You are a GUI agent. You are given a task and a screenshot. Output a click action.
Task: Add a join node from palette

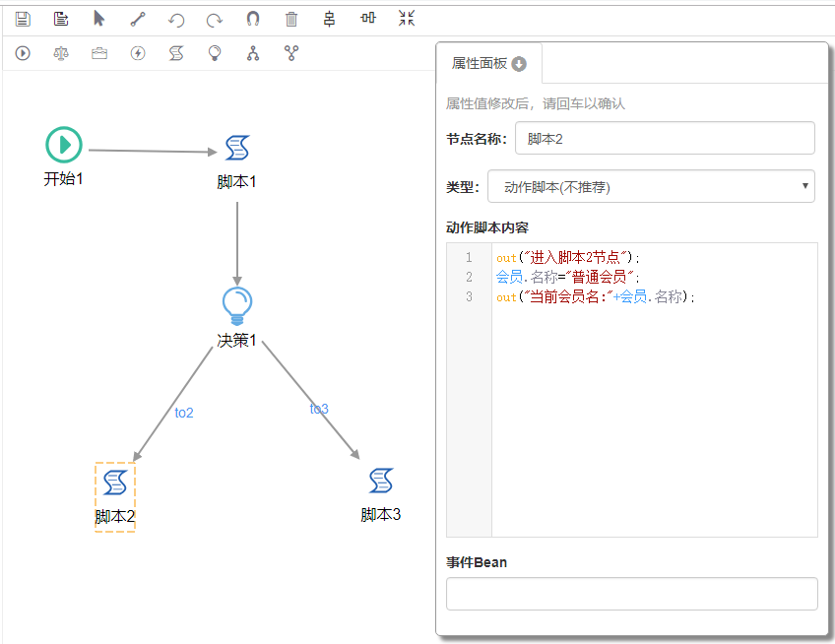(291, 53)
